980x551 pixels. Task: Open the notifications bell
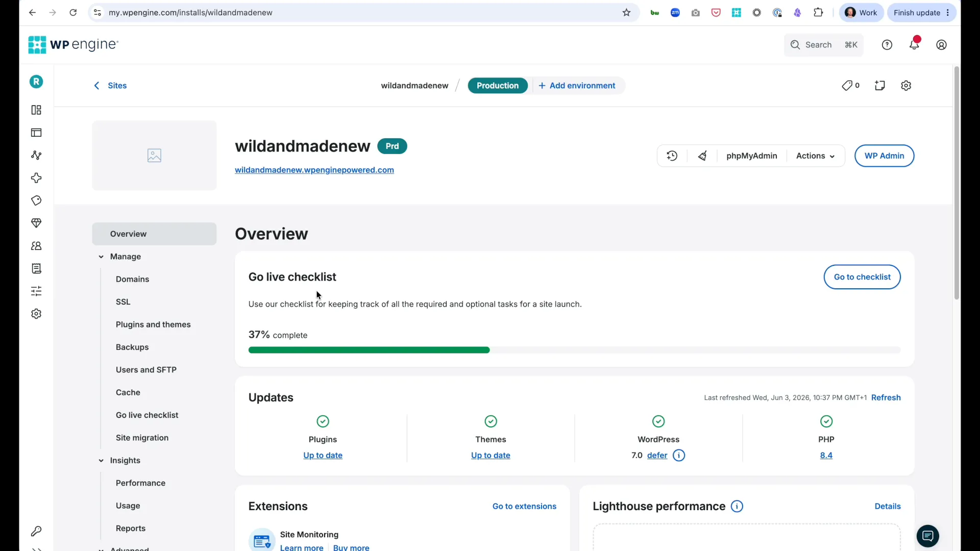pos(914,44)
